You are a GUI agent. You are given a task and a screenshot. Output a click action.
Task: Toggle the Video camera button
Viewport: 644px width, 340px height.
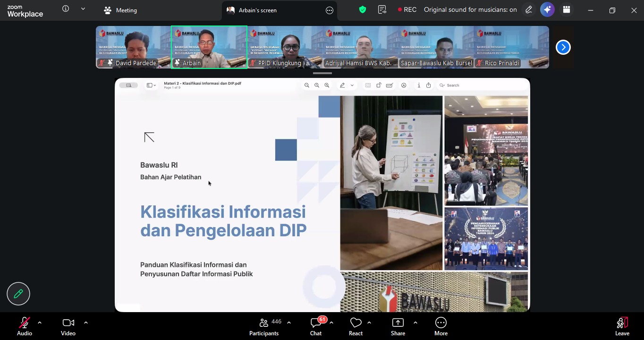tap(68, 326)
